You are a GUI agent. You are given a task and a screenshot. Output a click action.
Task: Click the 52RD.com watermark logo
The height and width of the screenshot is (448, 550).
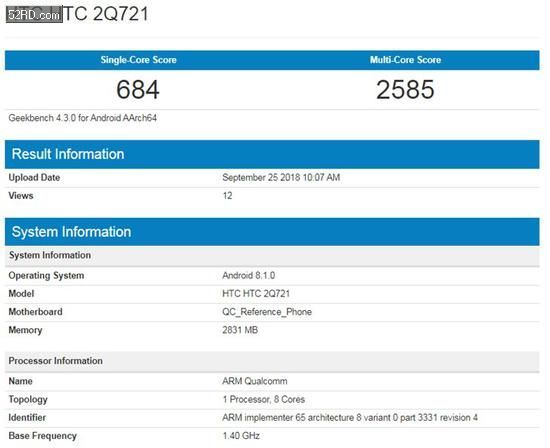click(34, 15)
